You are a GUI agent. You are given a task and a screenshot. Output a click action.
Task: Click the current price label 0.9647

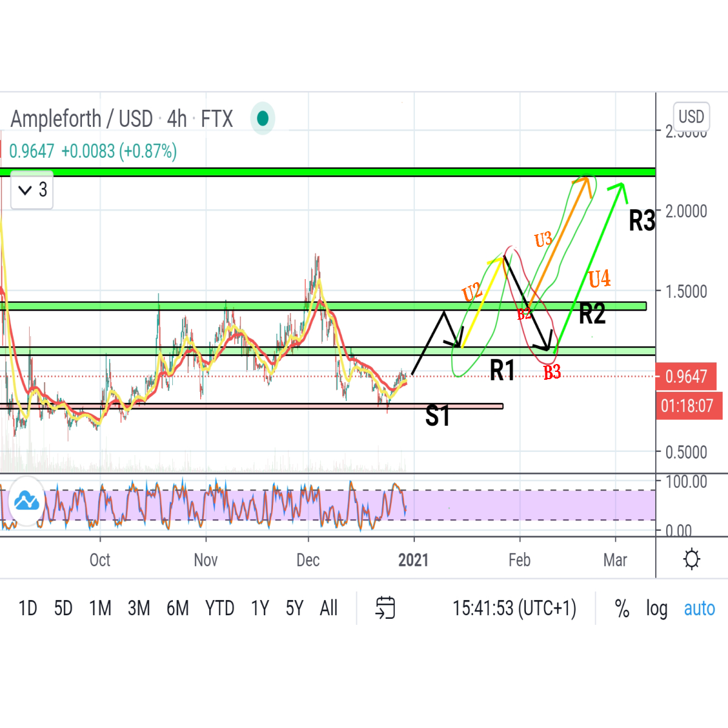[x=687, y=377]
